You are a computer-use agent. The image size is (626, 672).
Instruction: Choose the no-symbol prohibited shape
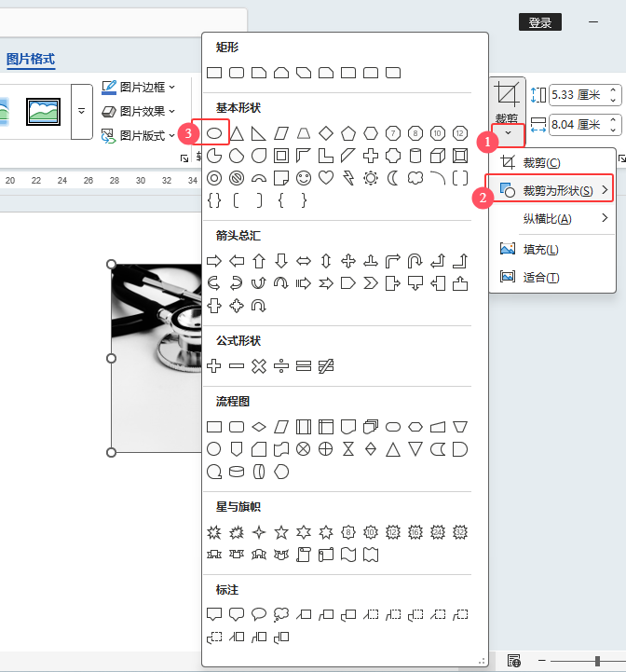tap(237, 178)
